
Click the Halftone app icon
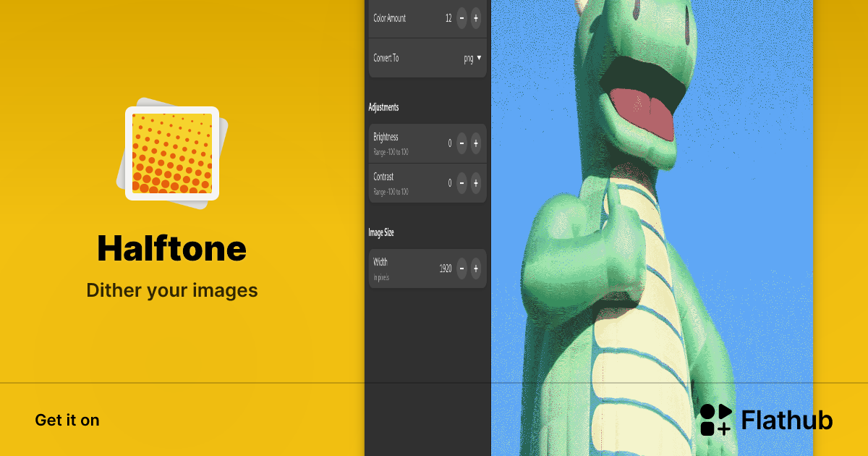coord(172,153)
